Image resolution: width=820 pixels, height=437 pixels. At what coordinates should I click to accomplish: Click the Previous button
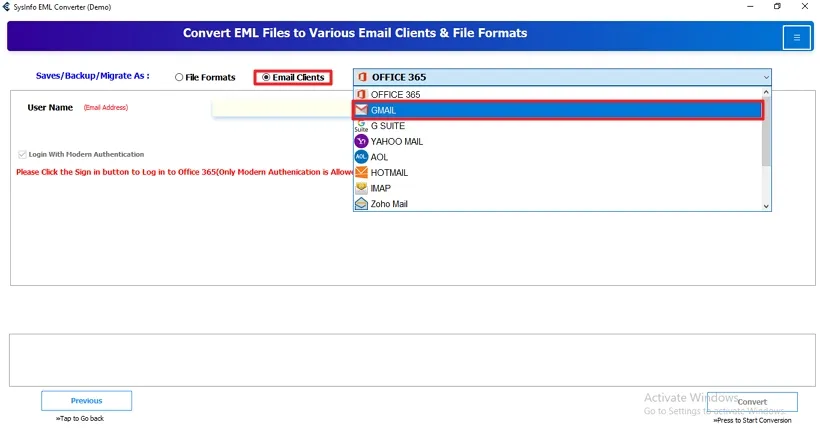tap(86, 401)
